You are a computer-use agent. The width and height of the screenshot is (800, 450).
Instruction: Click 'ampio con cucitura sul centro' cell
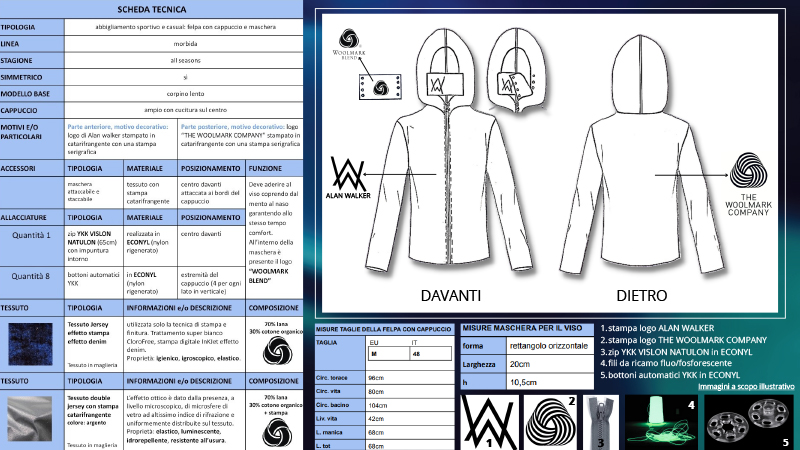[x=184, y=110]
